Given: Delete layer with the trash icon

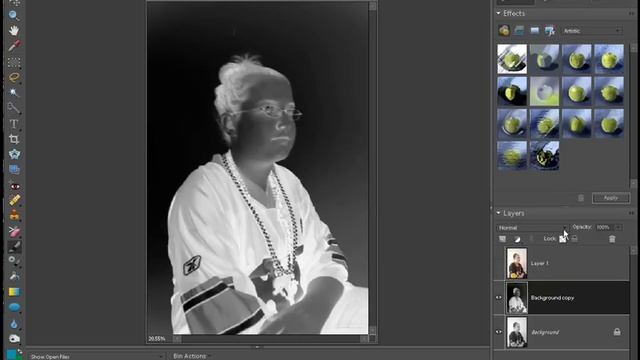Looking at the screenshot, I should (612, 239).
